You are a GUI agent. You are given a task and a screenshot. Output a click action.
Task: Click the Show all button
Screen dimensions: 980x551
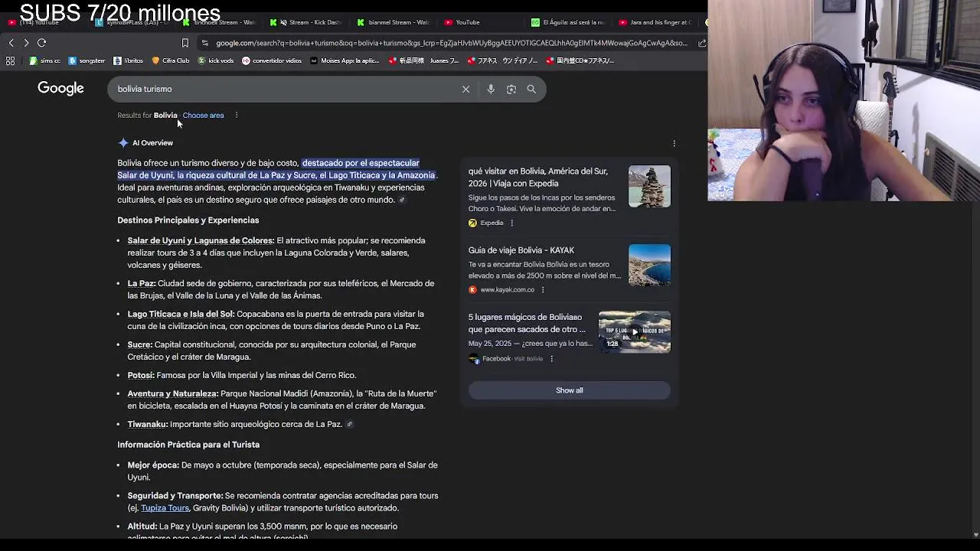[x=569, y=390]
